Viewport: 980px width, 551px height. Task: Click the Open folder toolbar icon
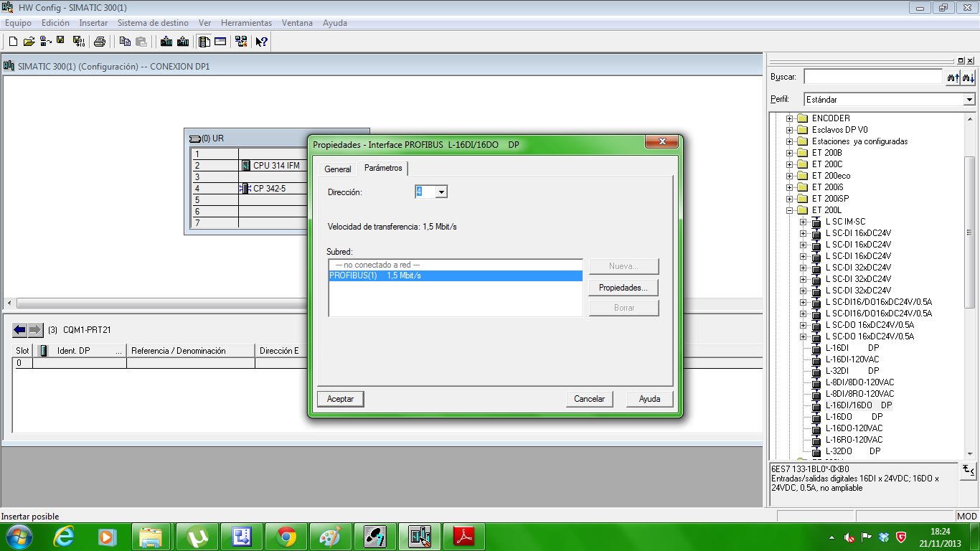(29, 42)
